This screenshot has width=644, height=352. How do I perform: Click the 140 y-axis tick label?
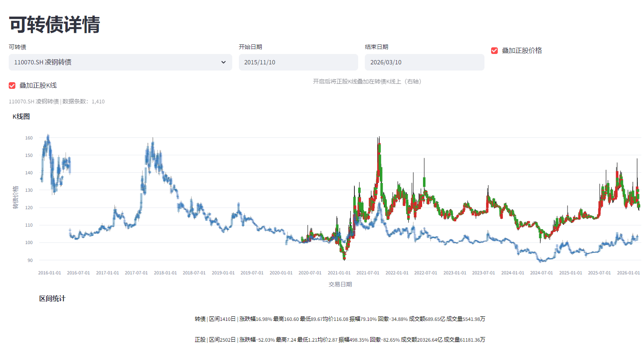29,173
